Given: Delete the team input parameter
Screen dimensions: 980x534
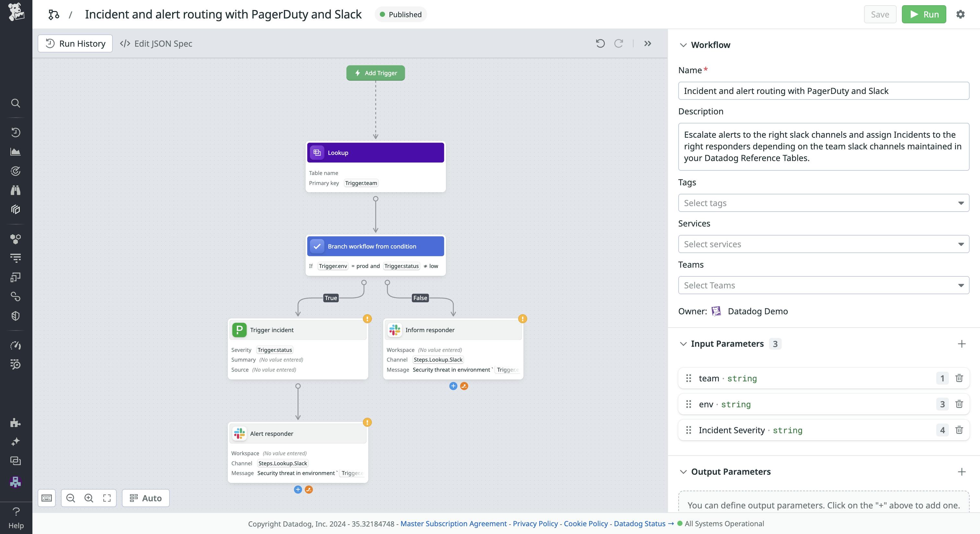Looking at the screenshot, I should [959, 378].
